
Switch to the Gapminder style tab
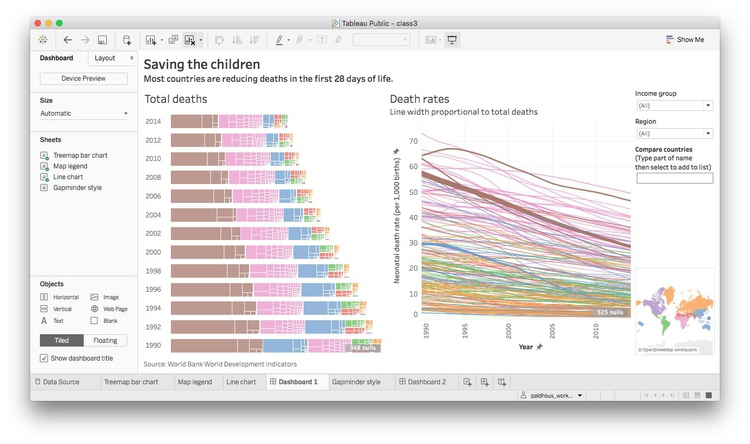tap(356, 382)
